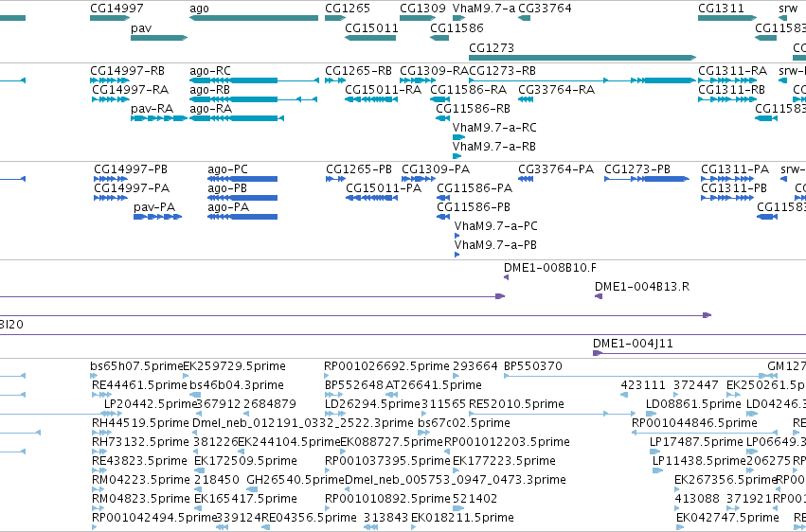806x532 pixels.
Task: Click EST RP001026692.5prime label
Action: click(x=386, y=366)
